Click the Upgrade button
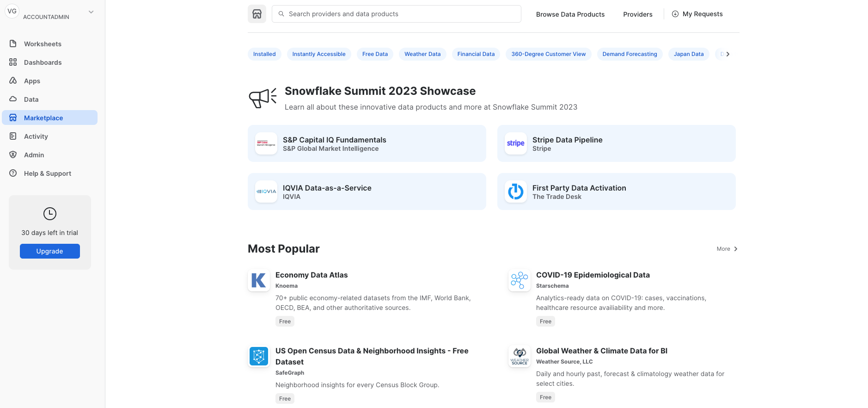The image size is (868, 408). click(x=50, y=251)
